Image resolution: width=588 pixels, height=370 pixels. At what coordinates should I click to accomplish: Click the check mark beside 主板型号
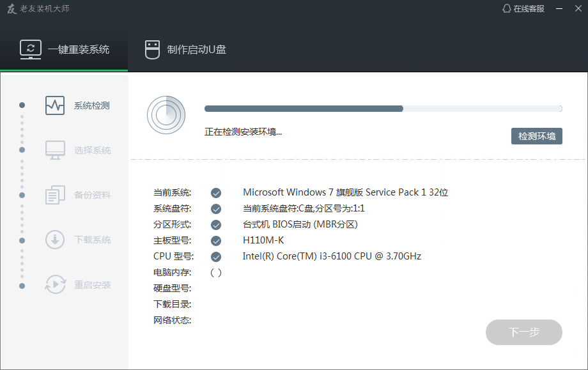[216, 241]
